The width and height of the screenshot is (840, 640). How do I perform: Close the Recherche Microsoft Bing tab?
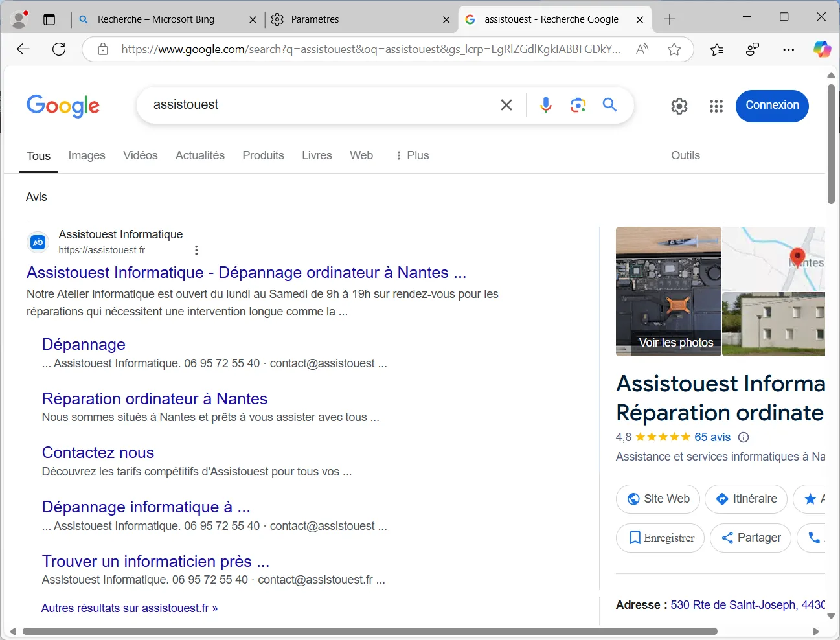click(253, 19)
